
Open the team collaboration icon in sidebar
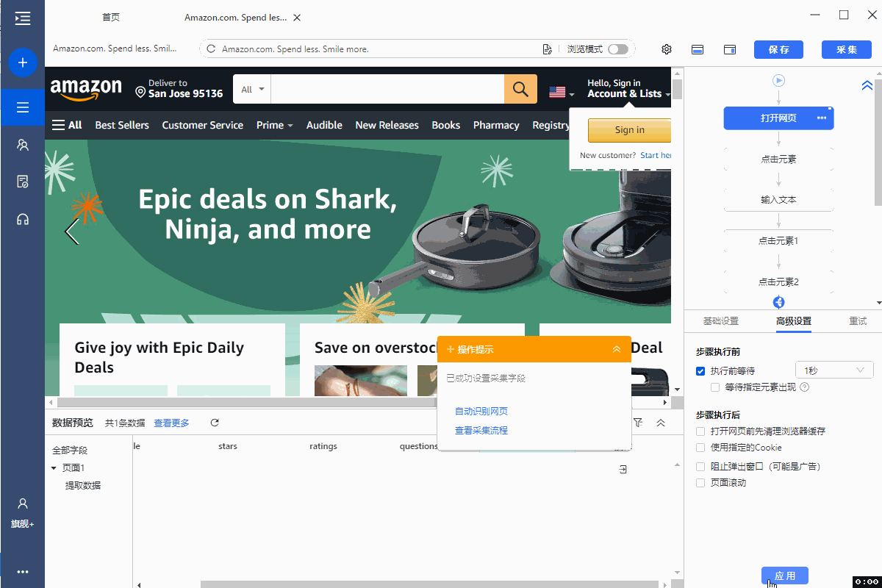pos(23,145)
